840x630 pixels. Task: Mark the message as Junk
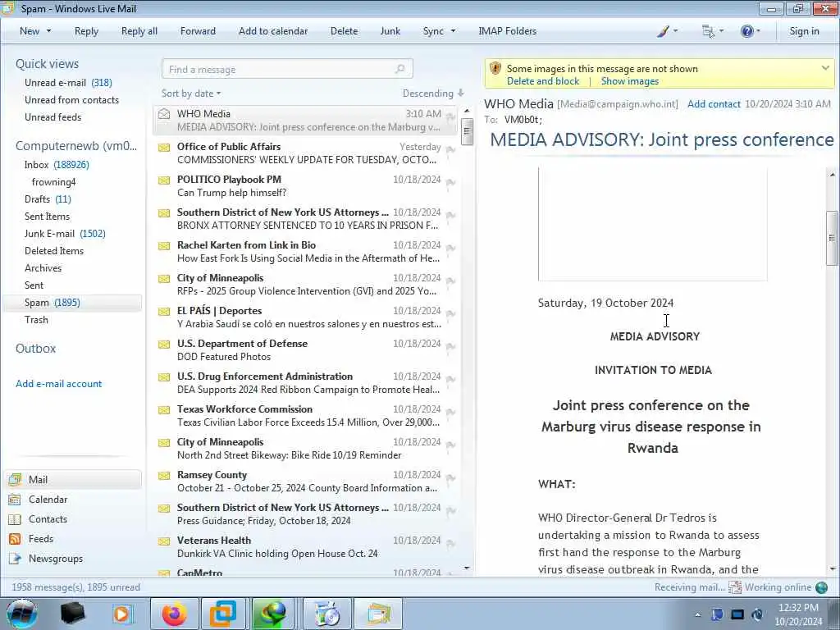click(390, 31)
